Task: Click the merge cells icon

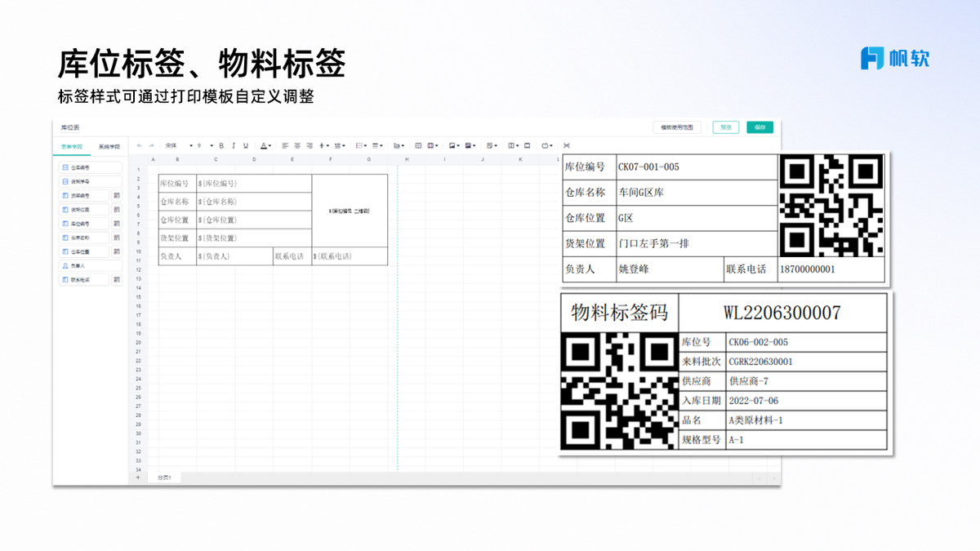Action: 419,145
